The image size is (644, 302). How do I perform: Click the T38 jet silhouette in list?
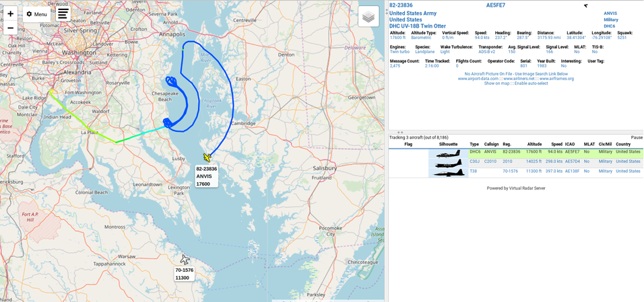[449, 173]
